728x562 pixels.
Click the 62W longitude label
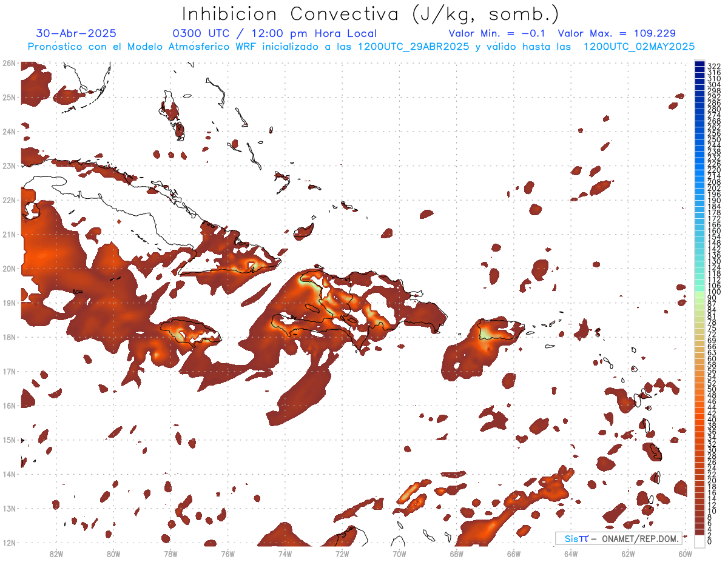point(628,554)
